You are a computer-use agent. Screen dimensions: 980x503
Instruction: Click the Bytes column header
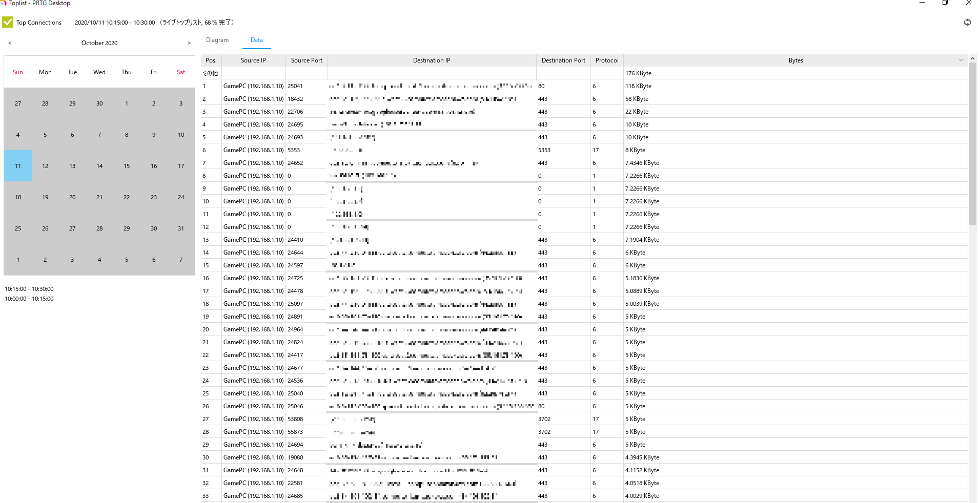[795, 60]
